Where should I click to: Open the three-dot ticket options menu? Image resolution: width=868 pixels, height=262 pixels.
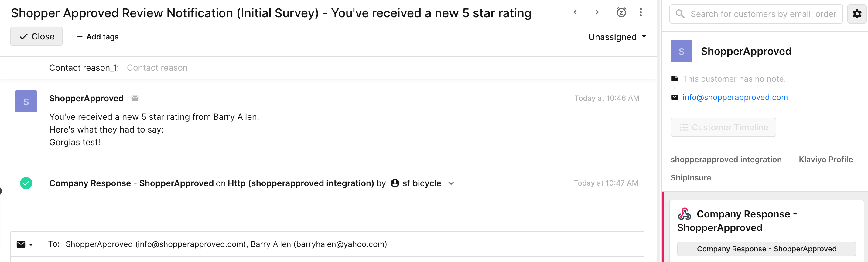click(x=641, y=12)
